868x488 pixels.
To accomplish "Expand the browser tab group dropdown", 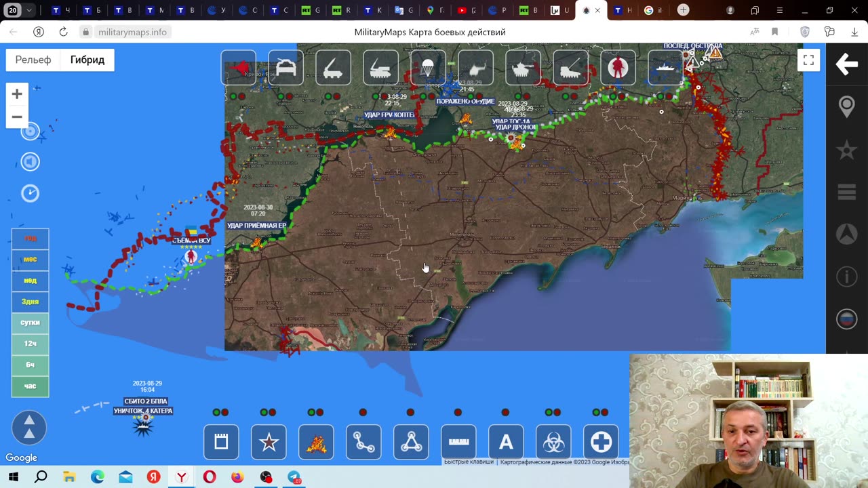I will coord(29,10).
